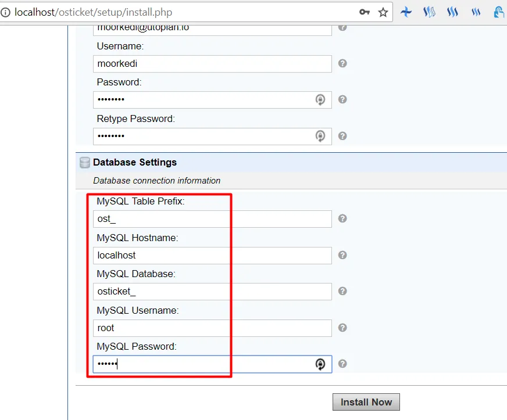Screen dimensions: 507x420
Task: Open help for MySQL Password
Action: click(x=342, y=364)
